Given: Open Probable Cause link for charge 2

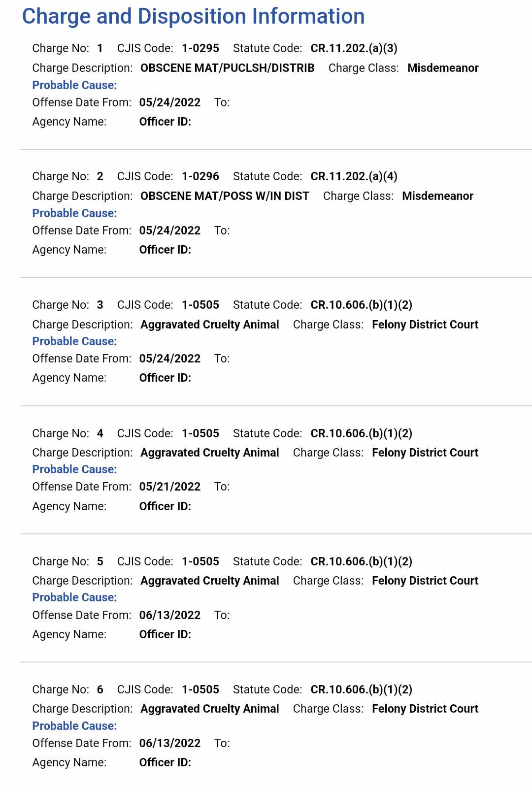Looking at the screenshot, I should (74, 213).
